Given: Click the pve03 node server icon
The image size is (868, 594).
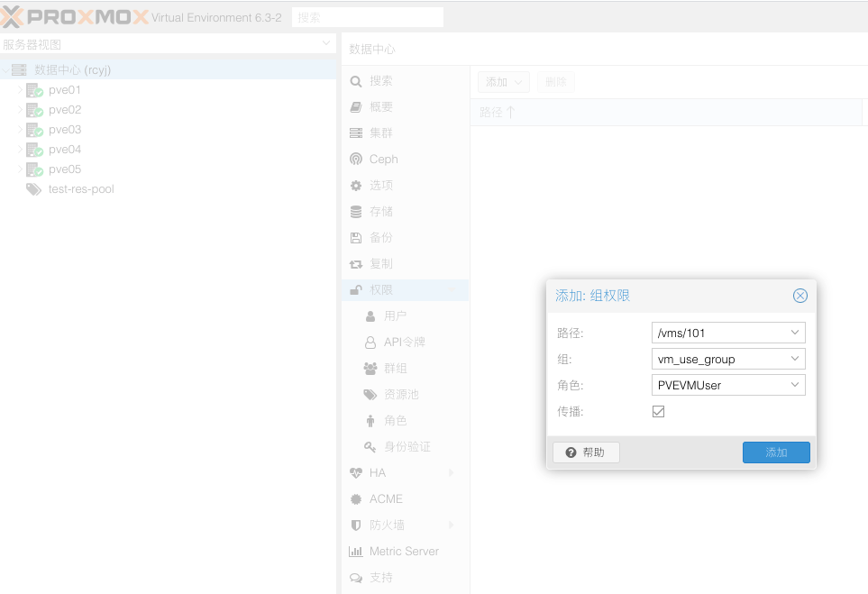Looking at the screenshot, I should [34, 130].
